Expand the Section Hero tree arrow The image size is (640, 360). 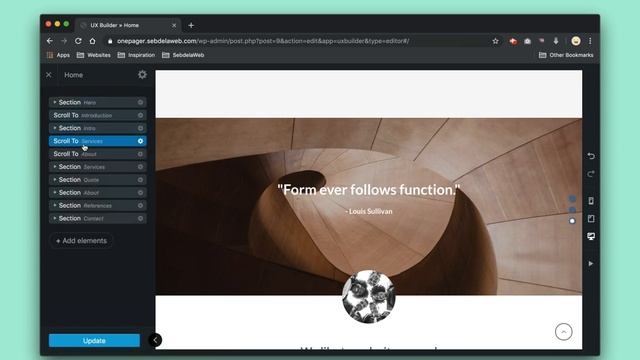pos(55,102)
